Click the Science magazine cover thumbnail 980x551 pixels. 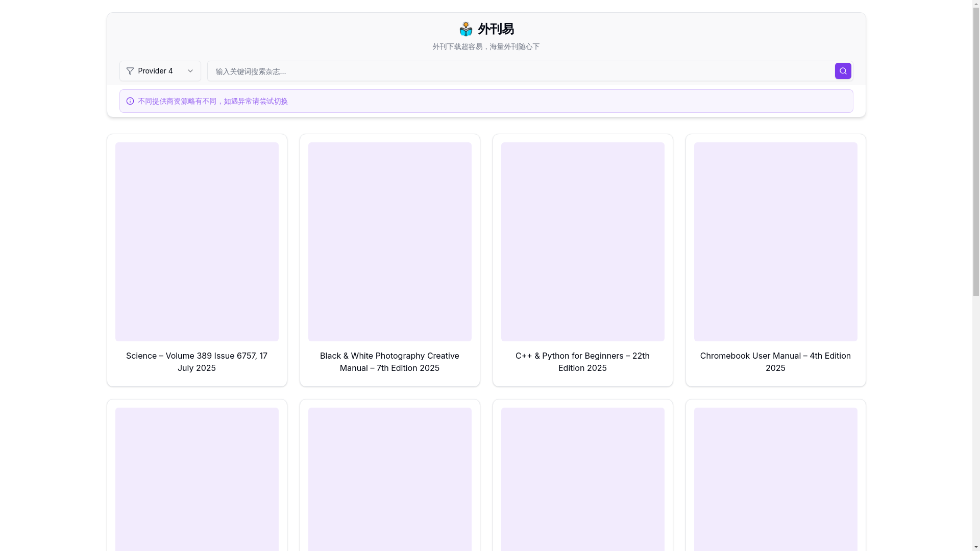[x=197, y=241]
